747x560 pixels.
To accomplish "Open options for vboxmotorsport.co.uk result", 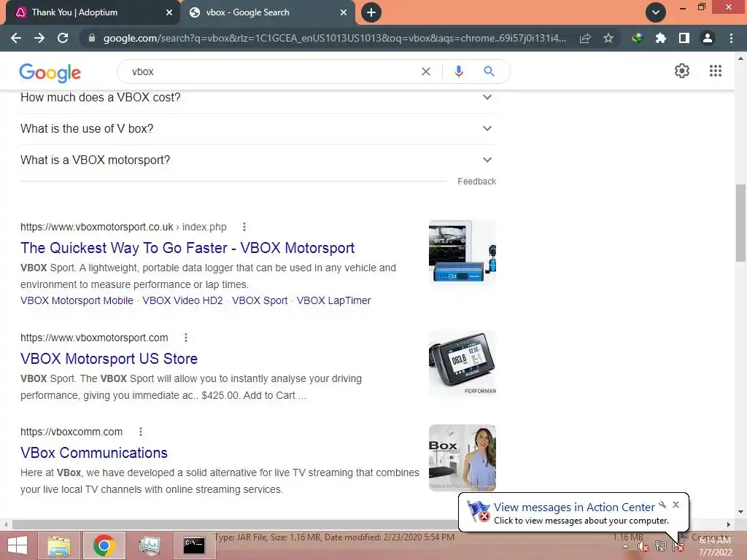I will point(244,227).
